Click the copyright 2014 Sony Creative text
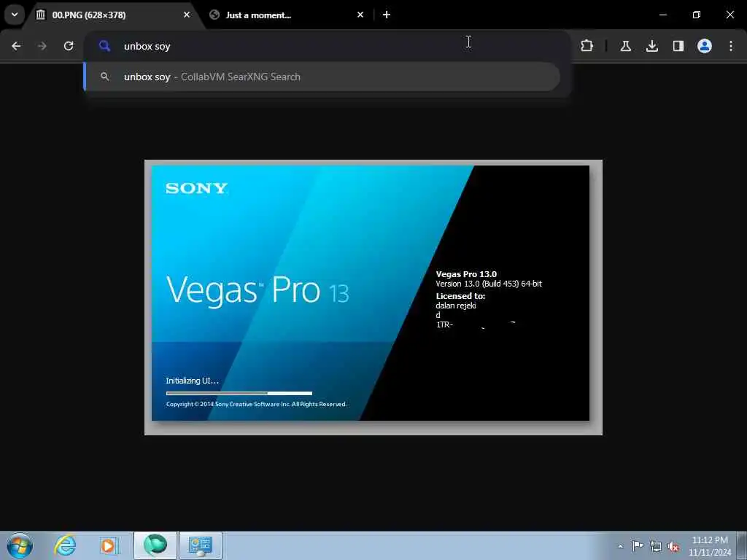Screen dimensions: 747x560 256,404
